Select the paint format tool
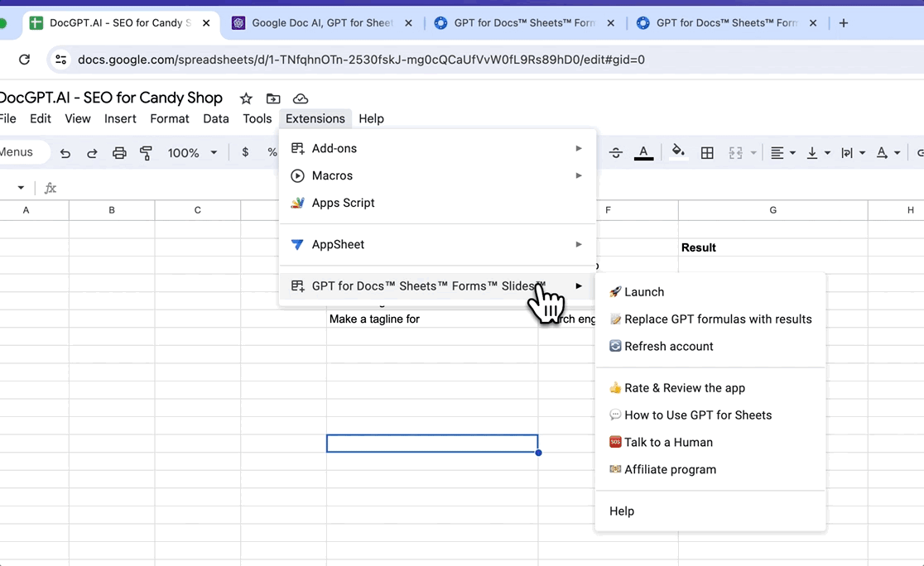 tap(147, 153)
